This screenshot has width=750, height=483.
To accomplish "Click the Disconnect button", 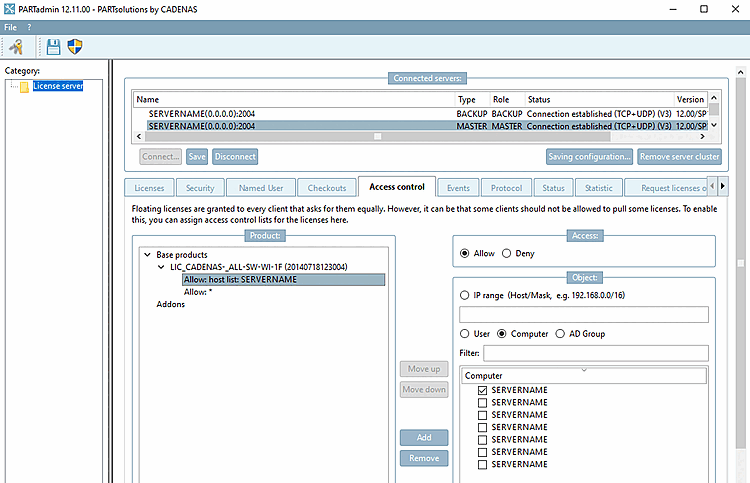I will [235, 157].
